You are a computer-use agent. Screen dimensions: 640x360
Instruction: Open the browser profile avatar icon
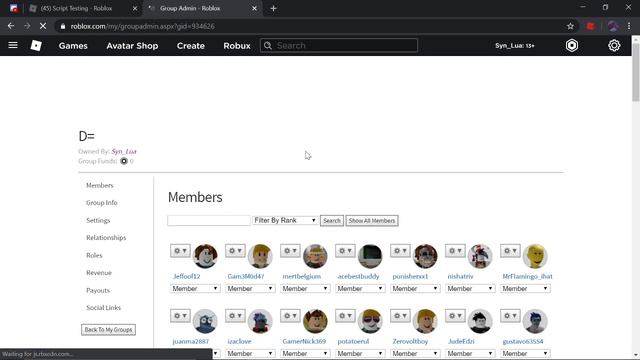point(612,26)
